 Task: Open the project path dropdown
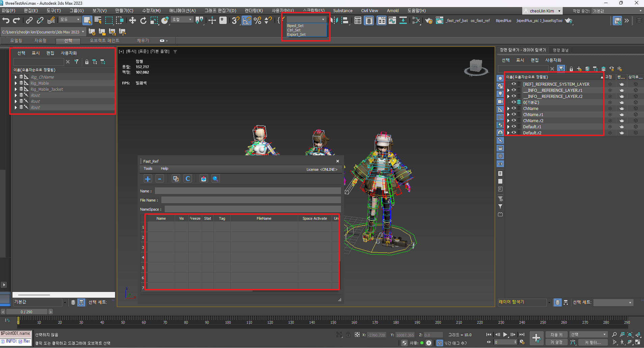[83, 32]
